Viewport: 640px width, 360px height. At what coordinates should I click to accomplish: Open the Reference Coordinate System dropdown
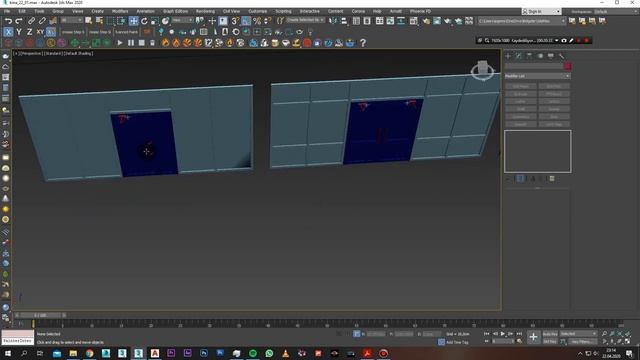(182, 20)
